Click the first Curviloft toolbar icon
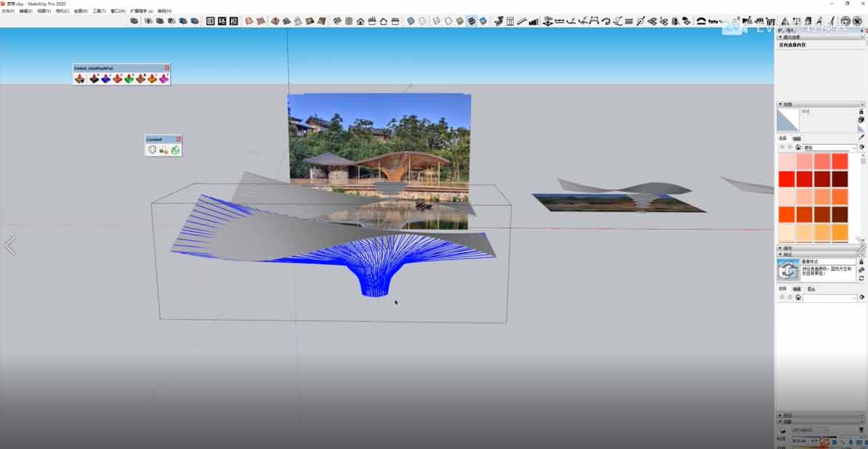 152,150
